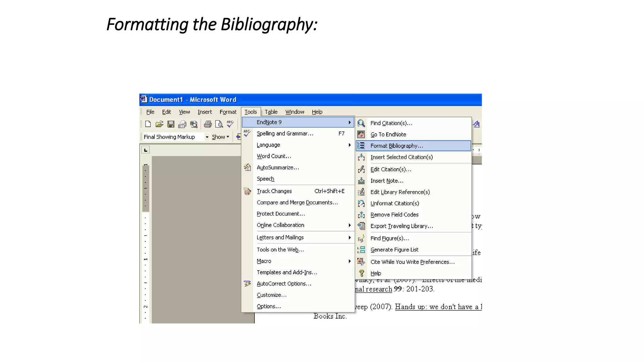This screenshot has height=362, width=644.
Task: Click the Track Changes menu icon
Action: [247, 191]
